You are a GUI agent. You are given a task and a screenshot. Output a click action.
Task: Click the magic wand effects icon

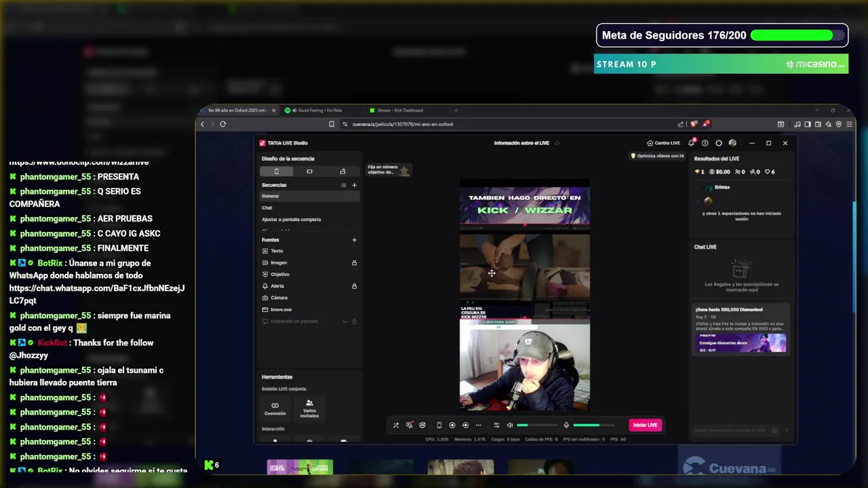[396, 425]
